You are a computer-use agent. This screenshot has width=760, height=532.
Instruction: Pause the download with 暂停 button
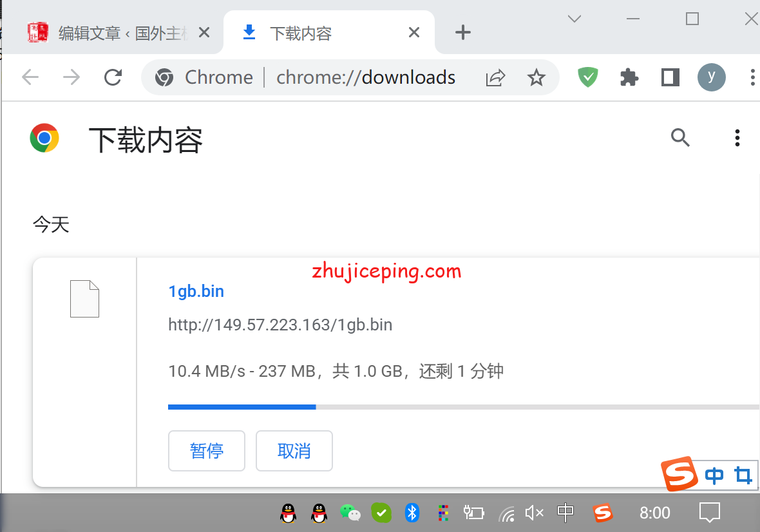click(207, 451)
